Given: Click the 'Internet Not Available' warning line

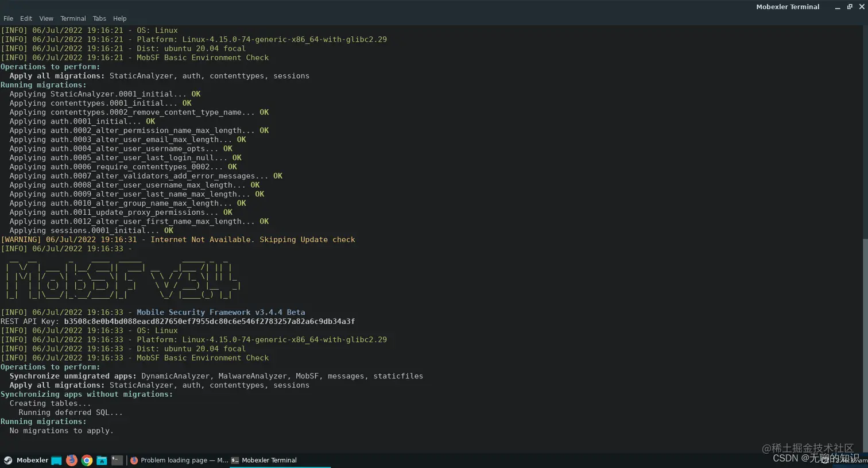Looking at the screenshot, I should pyautogui.click(x=178, y=239).
